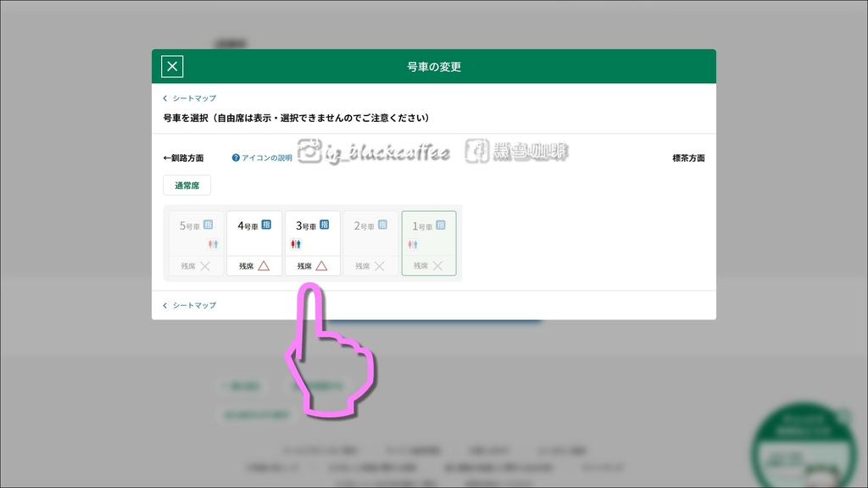Switch to the 通常席 seat class tab
This screenshot has height=488, width=868.
click(186, 185)
